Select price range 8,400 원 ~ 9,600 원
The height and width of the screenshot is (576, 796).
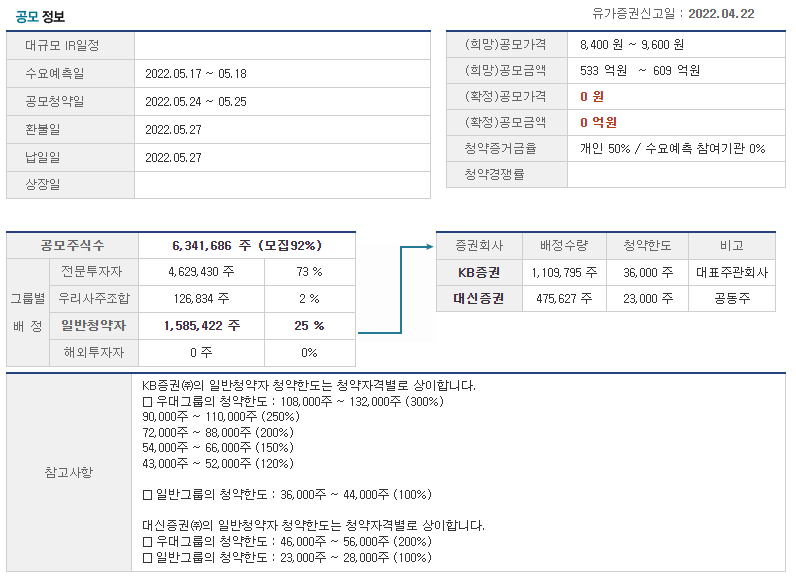coord(632,45)
